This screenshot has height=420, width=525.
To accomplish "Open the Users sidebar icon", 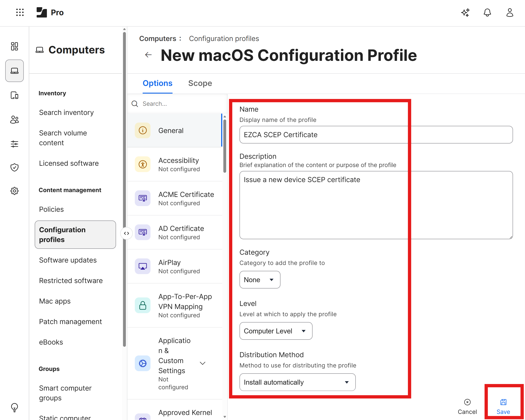I will point(14,120).
